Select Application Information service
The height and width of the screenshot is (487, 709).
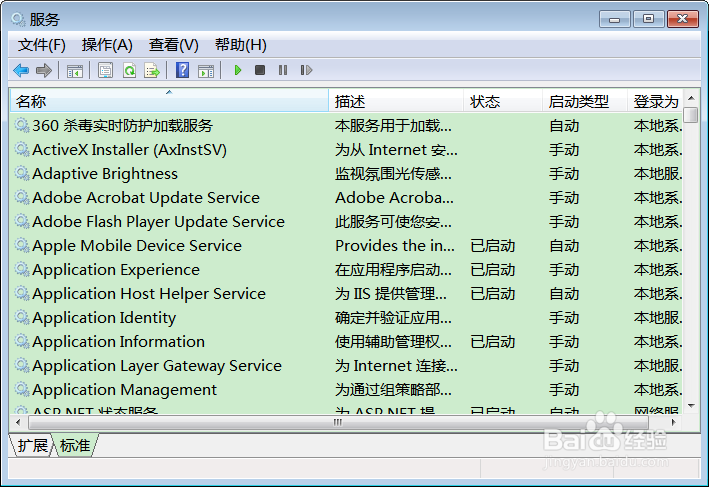pos(118,341)
